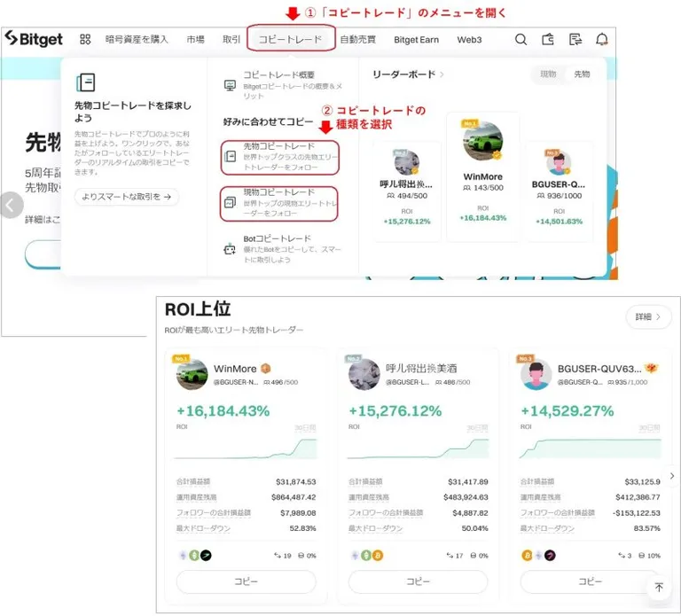681x616 pixels.
Task: Open WinMore avatar in leaderboard
Action: 483,141
